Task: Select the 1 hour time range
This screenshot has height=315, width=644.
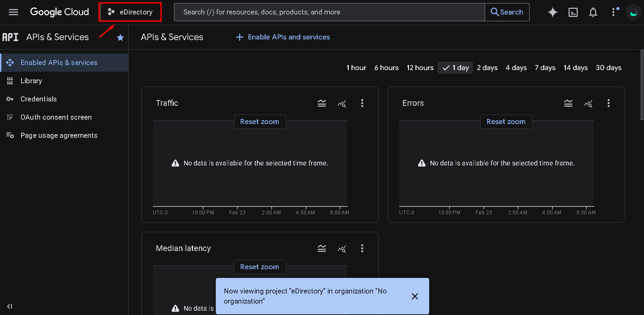Action: coord(356,68)
